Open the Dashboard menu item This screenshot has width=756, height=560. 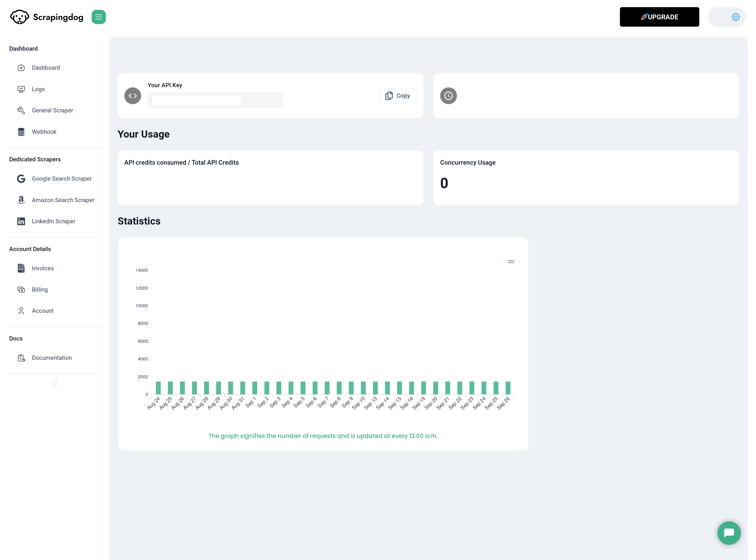click(x=46, y=68)
